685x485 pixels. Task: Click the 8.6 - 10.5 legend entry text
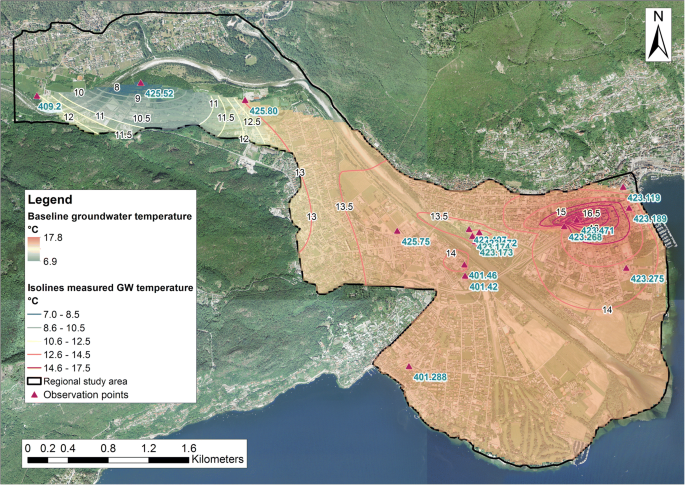[x=64, y=328]
